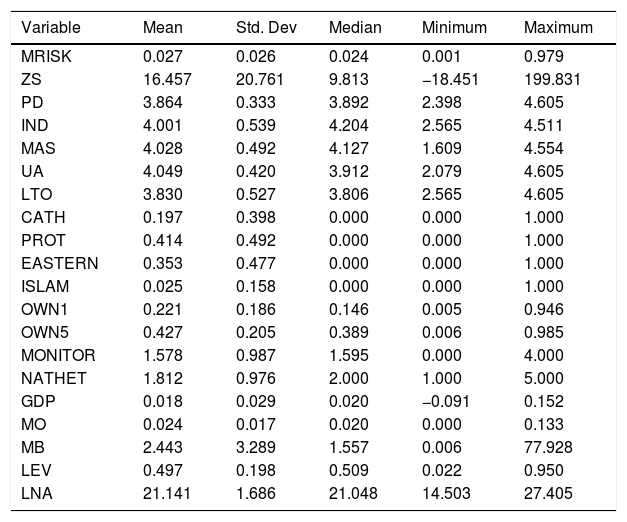Select the Mean column header
Screen dimensions: 627x522
pyautogui.click(x=162, y=28)
